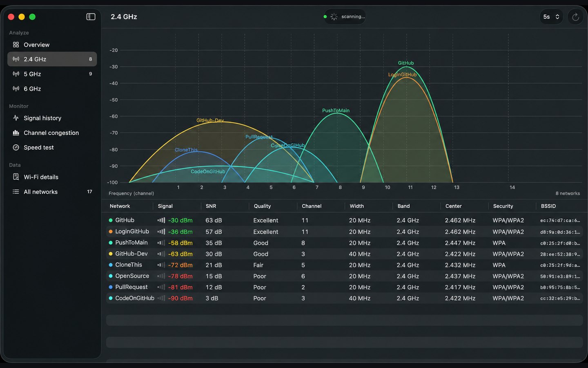Click the CodeOnGitHub curve label in chart
Screen dimensions: 588x368
point(208,171)
